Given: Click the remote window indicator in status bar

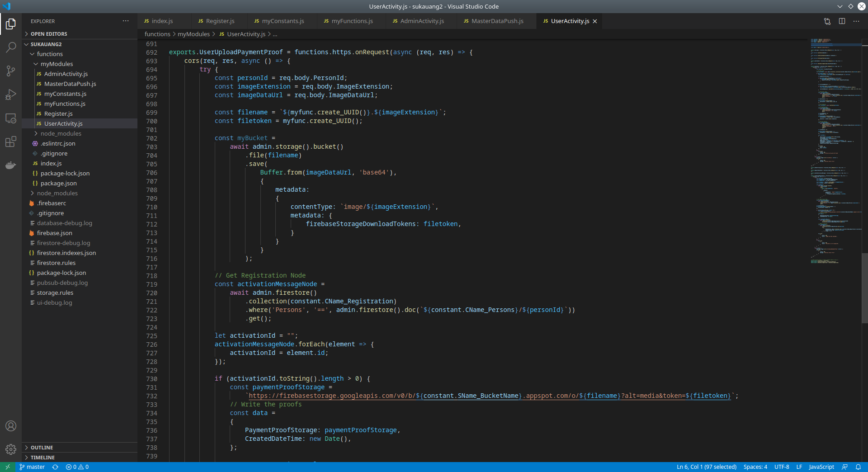Looking at the screenshot, I should (8, 467).
